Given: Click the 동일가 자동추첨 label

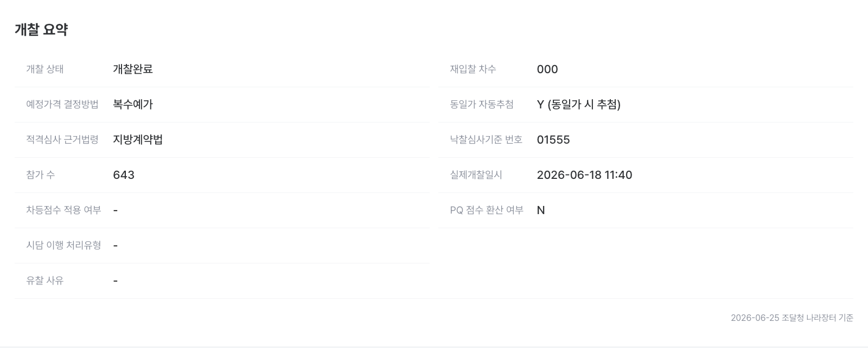Looking at the screenshot, I should 482,104.
